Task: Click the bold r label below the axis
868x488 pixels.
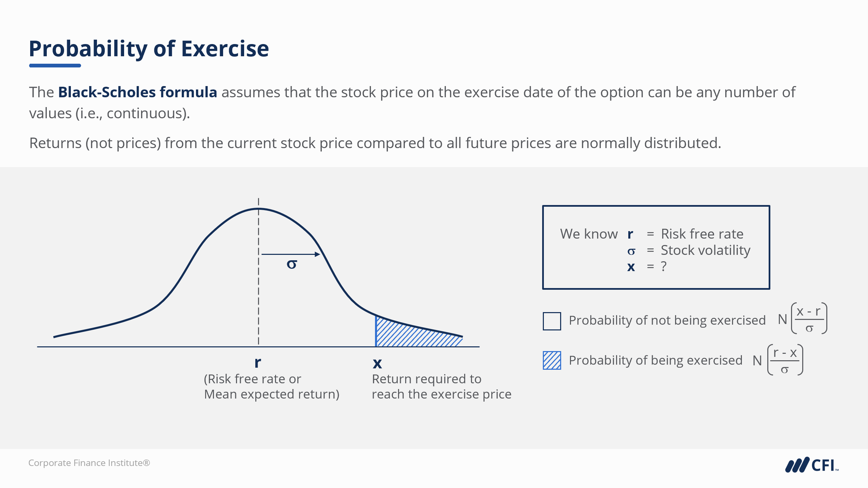Action: 258,363
